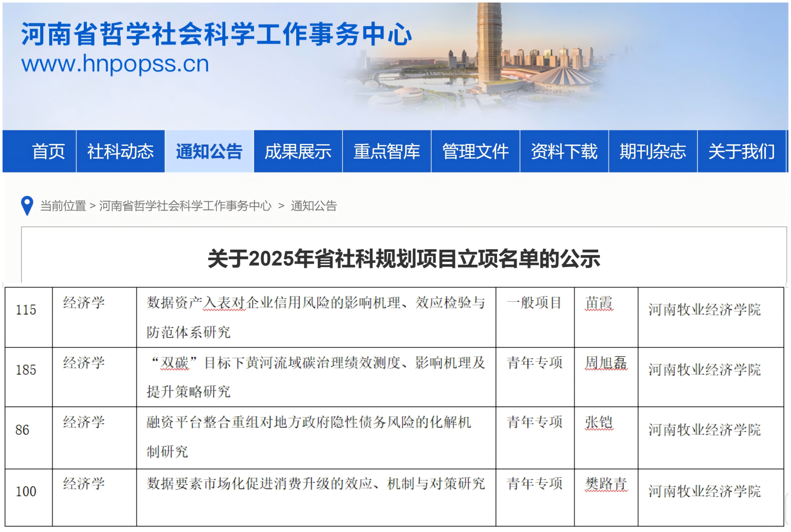This screenshot has width=791, height=532.
Task: Go to 社科动态 navigation tab
Action: click(120, 151)
